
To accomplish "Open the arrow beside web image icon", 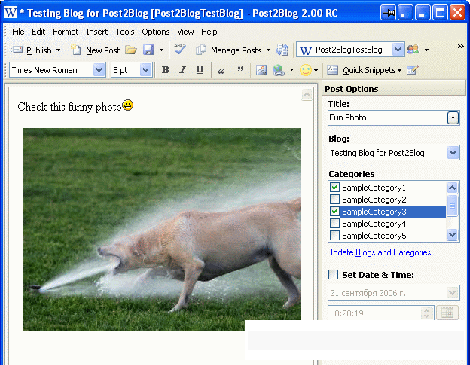I will tap(292, 70).
